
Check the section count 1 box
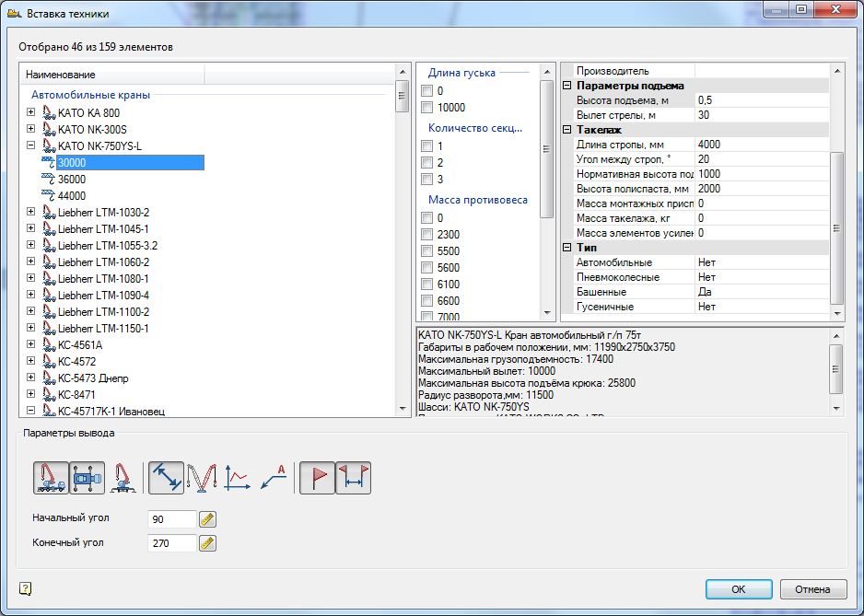click(x=426, y=146)
